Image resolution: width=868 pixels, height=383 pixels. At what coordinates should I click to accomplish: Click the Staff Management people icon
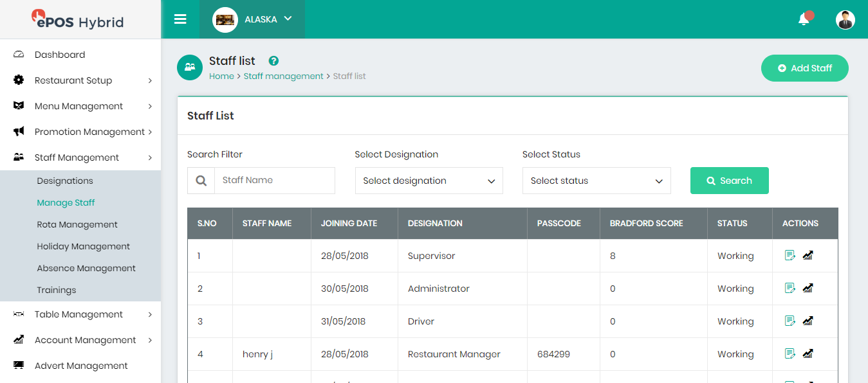[19, 157]
